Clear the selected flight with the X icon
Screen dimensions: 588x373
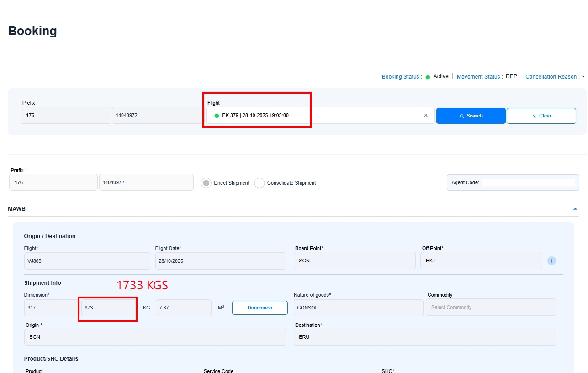tap(426, 116)
